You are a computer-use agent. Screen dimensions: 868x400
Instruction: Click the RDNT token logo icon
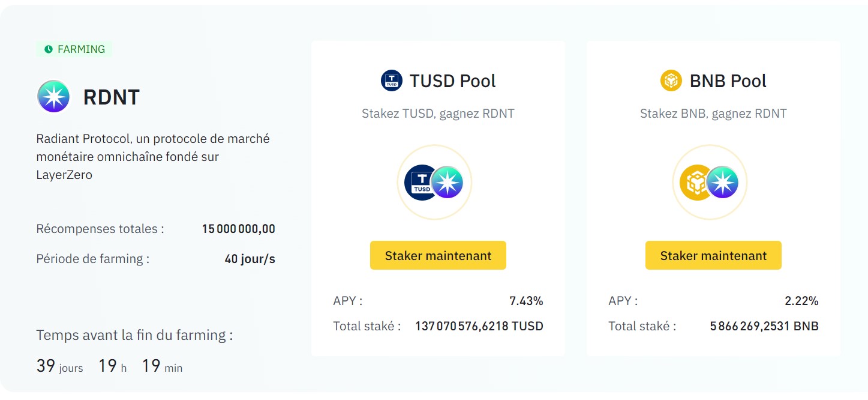tap(53, 96)
